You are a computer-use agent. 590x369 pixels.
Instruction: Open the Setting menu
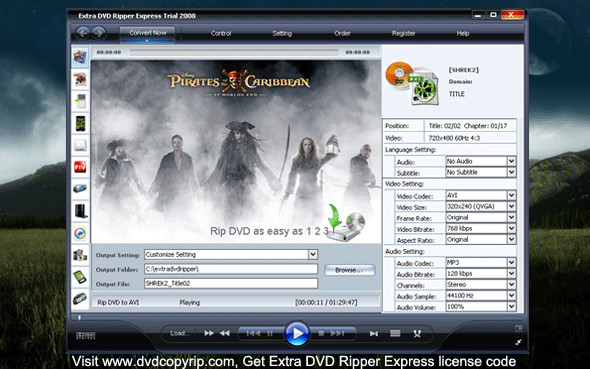282,33
